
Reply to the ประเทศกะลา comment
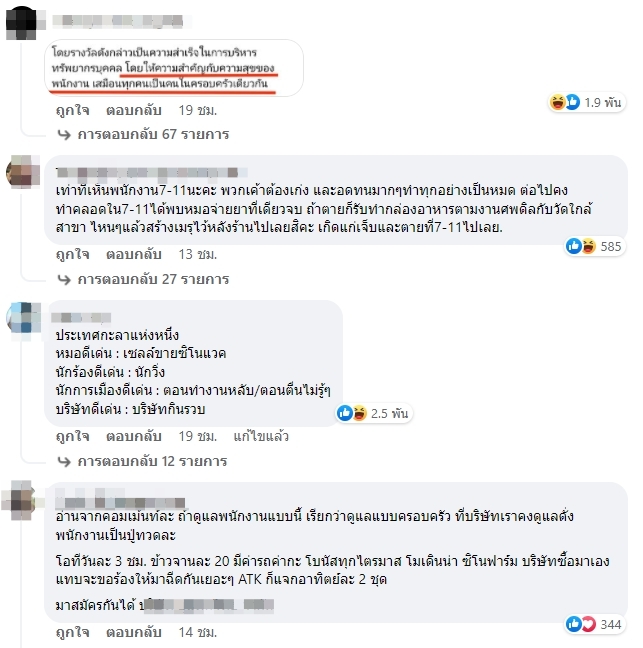coord(133,436)
